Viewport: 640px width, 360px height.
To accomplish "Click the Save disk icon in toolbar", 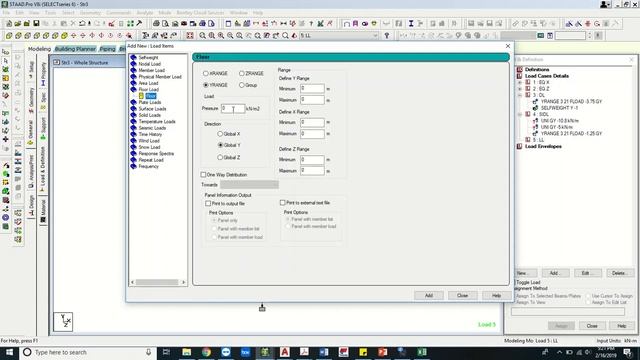I will click(x=36, y=24).
